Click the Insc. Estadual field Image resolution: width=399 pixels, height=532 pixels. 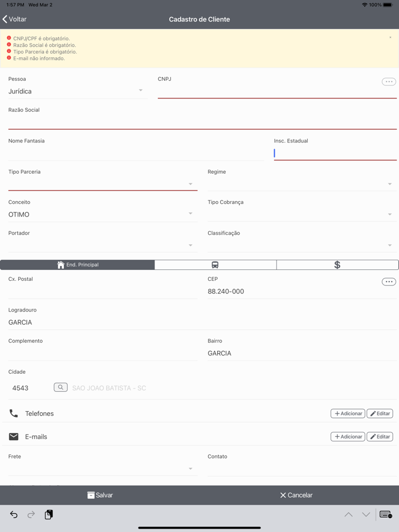click(x=335, y=153)
